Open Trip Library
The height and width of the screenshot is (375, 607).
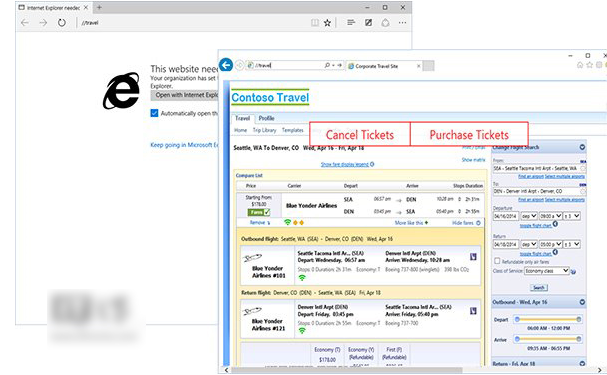pos(264,130)
